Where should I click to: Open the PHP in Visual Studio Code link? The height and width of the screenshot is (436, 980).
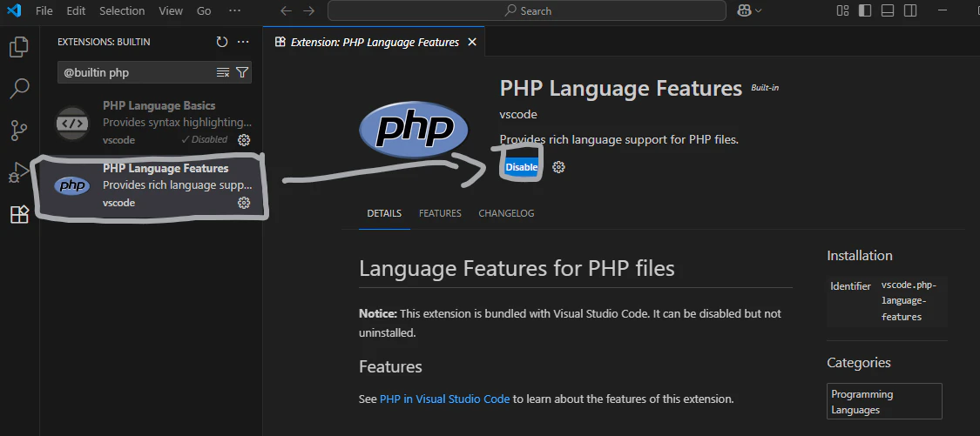click(x=444, y=399)
